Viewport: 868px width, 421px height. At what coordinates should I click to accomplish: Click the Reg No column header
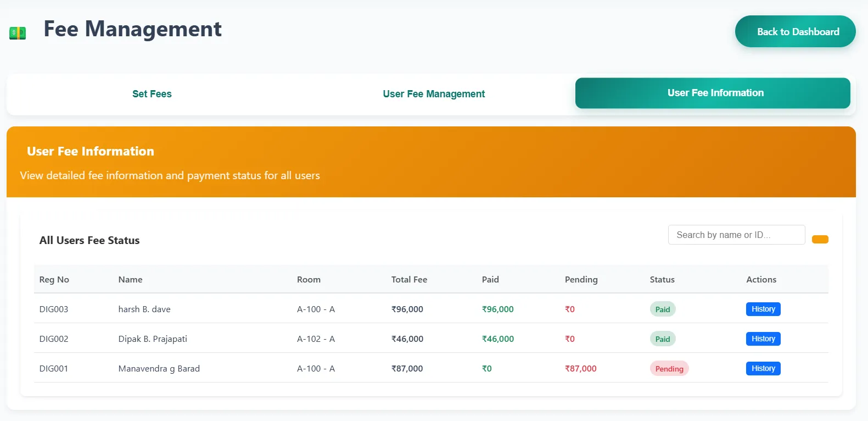pyautogui.click(x=54, y=279)
